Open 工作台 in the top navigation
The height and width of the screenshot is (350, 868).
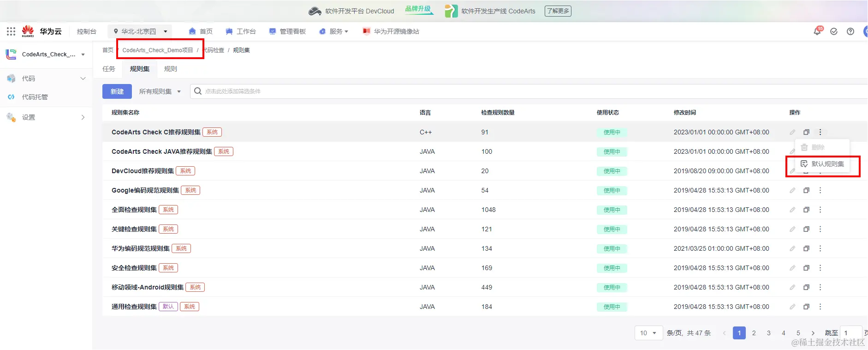(241, 31)
